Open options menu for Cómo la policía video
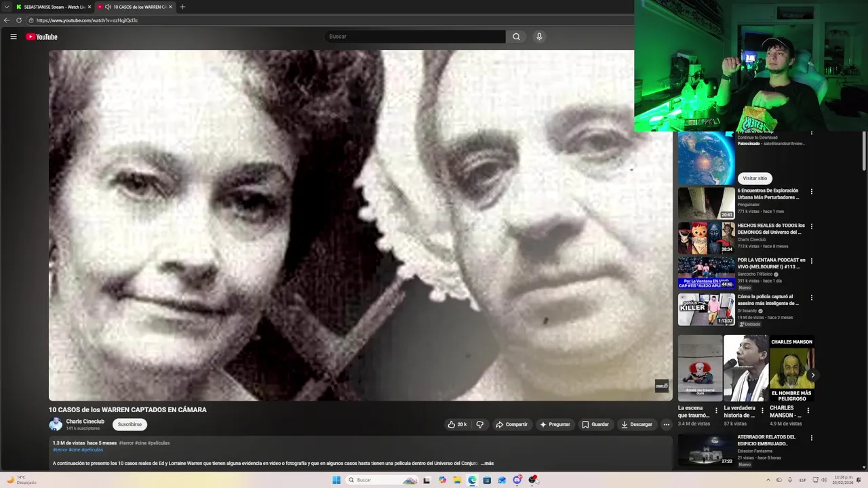 click(x=811, y=298)
